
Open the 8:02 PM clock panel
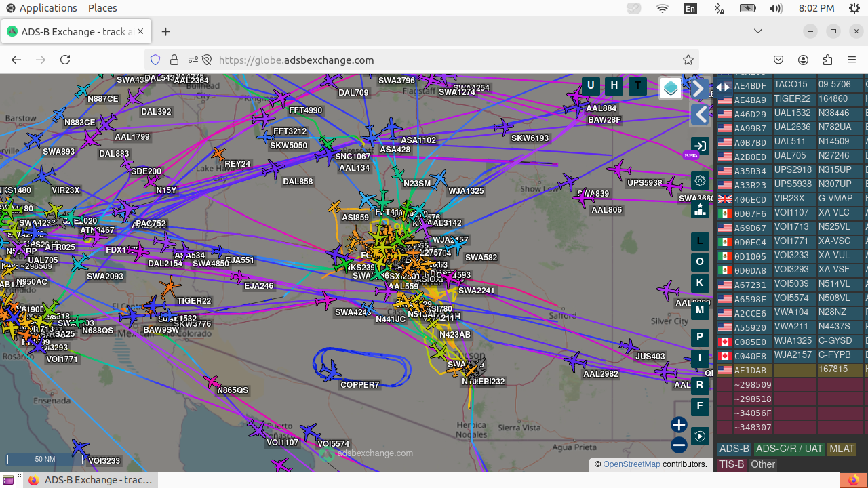click(x=816, y=8)
